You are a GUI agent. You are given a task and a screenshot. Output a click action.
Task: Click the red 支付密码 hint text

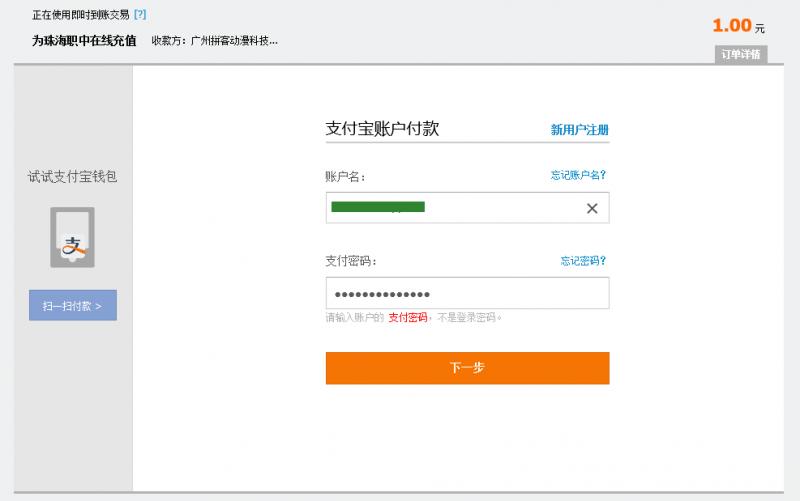click(408, 317)
